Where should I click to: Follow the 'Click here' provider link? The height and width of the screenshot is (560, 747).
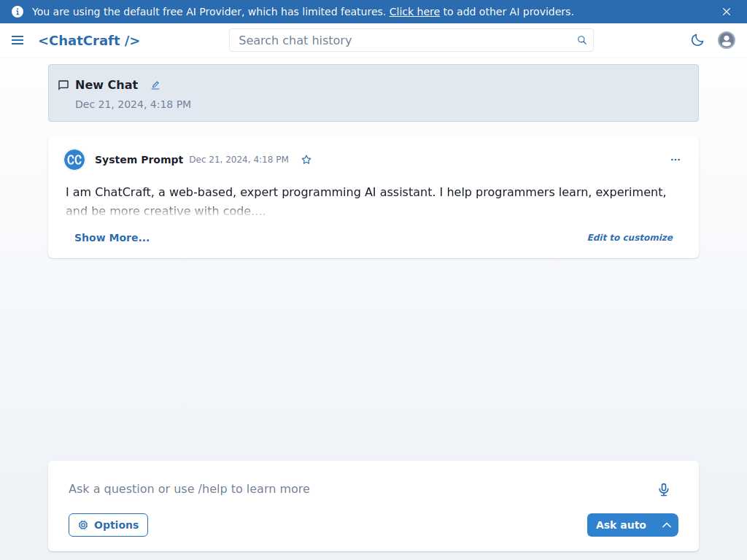[x=414, y=12]
